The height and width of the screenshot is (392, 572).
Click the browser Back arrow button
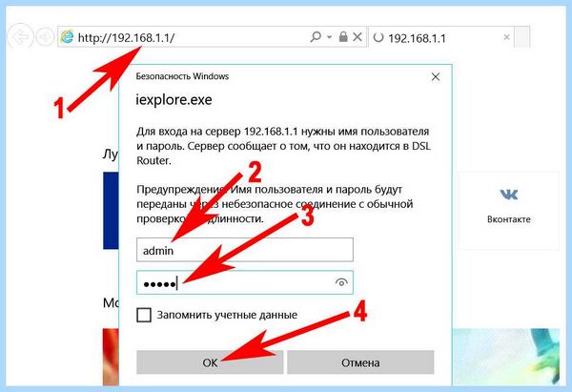pyautogui.click(x=21, y=36)
